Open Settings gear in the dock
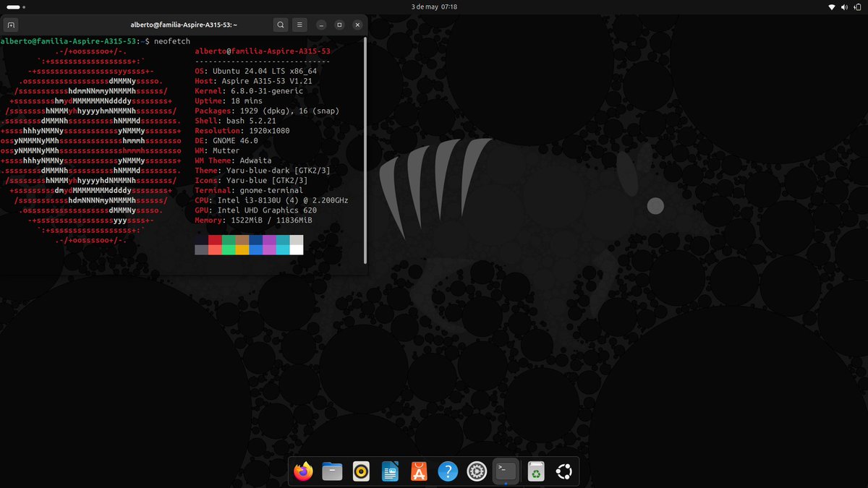868x488 pixels. point(477,472)
